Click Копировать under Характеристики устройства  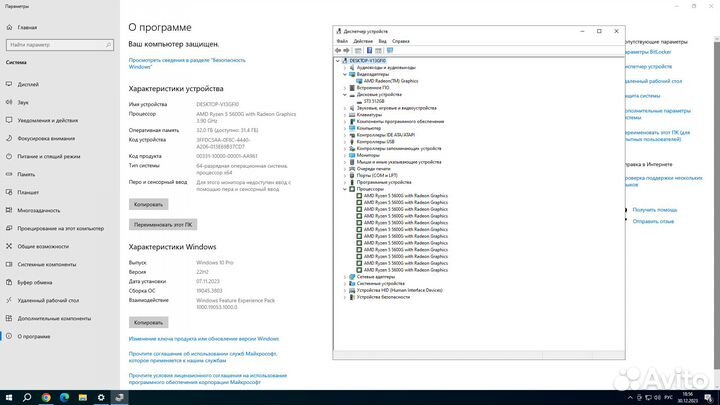[148, 204]
